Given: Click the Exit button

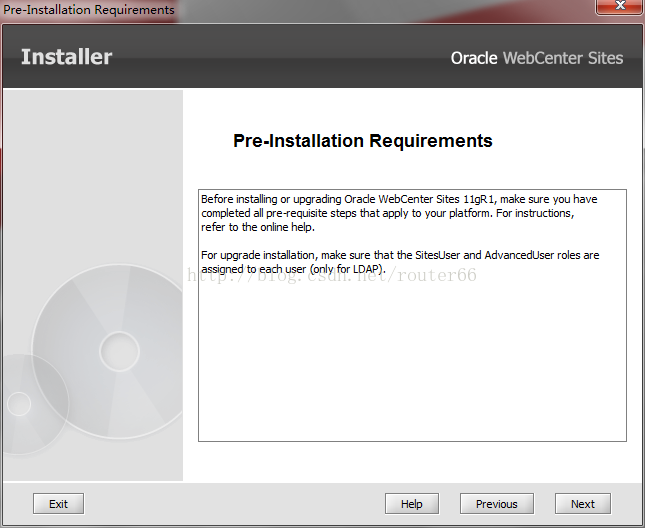Looking at the screenshot, I should point(58,504).
